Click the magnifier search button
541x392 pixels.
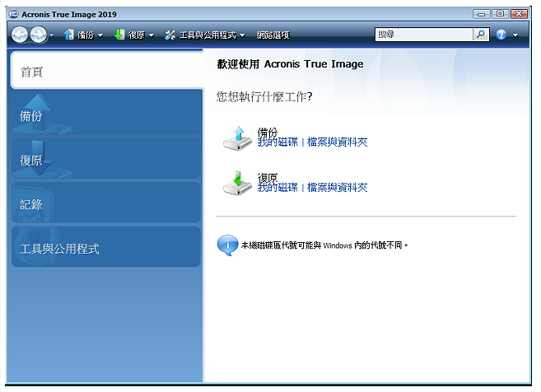[481, 35]
